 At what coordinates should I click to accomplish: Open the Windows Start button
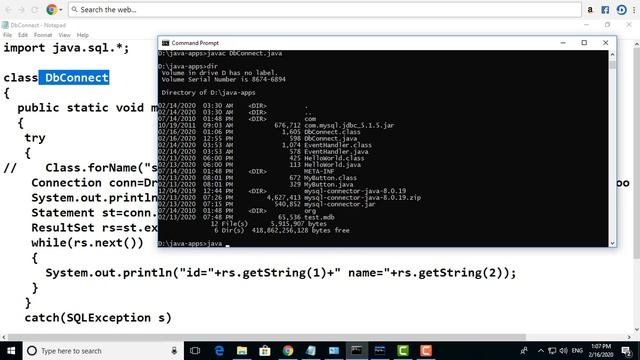pos(11,351)
